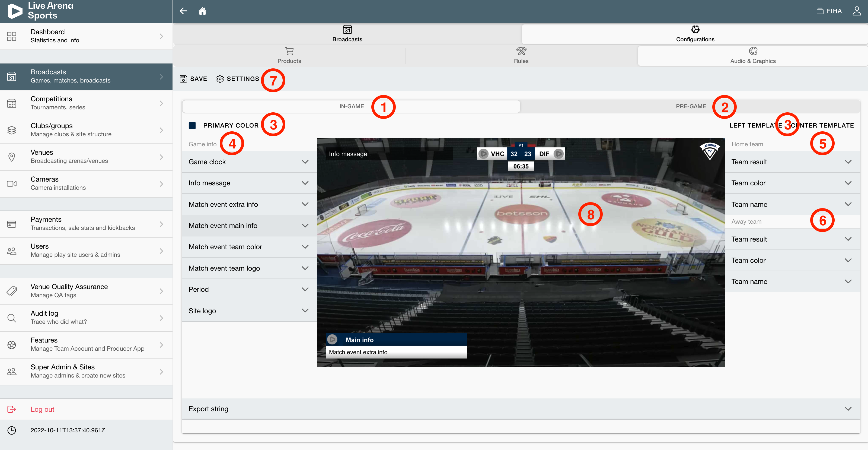Expand Away team Team color
The height and width of the screenshot is (450, 868).
tap(793, 260)
